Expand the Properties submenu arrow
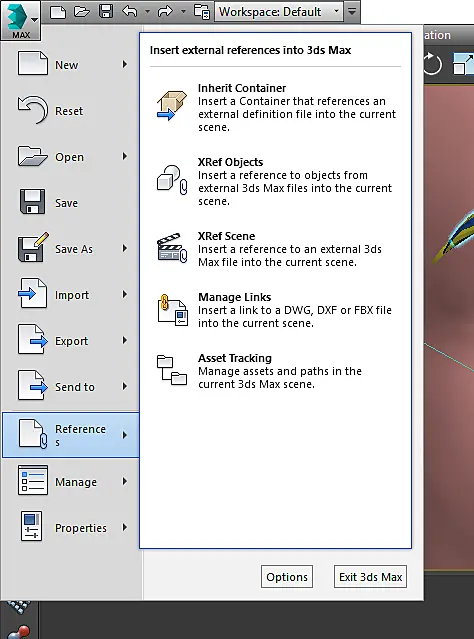 tap(125, 528)
